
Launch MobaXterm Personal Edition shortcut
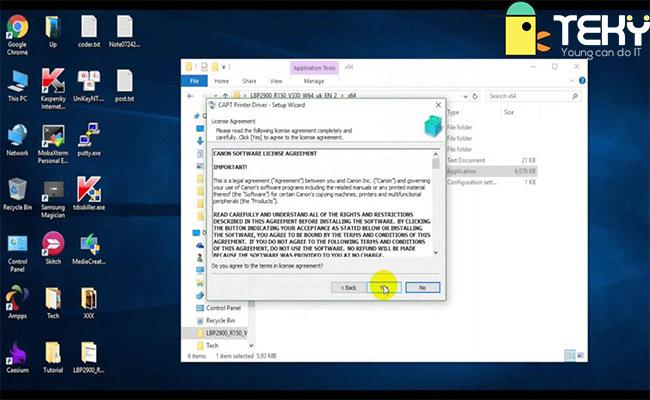click(x=53, y=144)
